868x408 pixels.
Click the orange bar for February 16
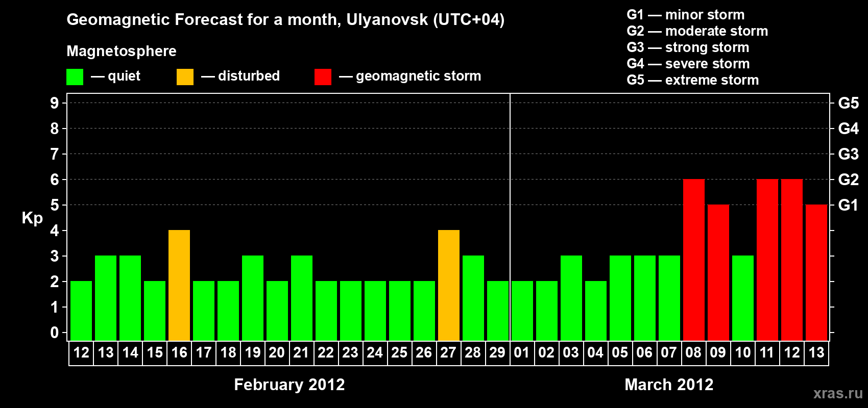coord(179,286)
